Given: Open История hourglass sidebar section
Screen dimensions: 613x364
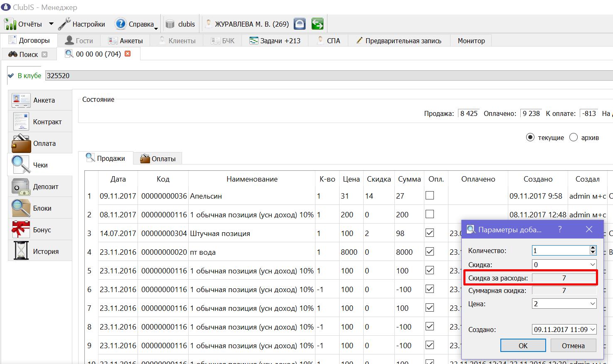Looking at the screenshot, I should coord(40,251).
